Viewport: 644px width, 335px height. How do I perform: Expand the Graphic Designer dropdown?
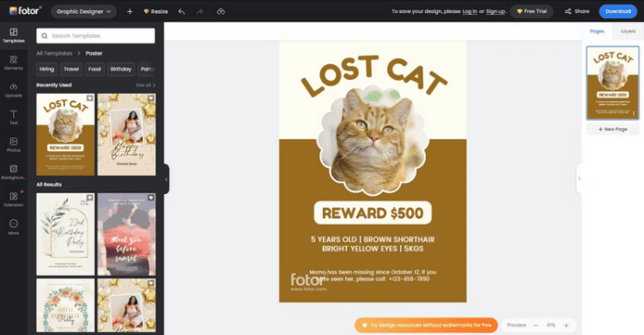pyautogui.click(x=84, y=12)
